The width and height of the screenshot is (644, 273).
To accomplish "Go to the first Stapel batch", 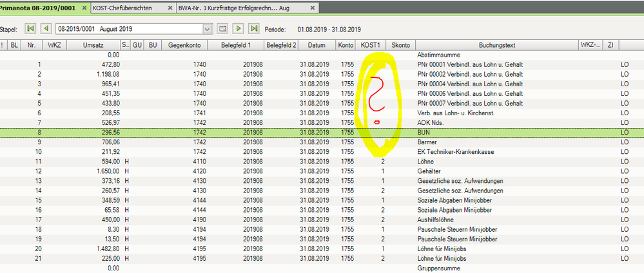I will 30,29.
